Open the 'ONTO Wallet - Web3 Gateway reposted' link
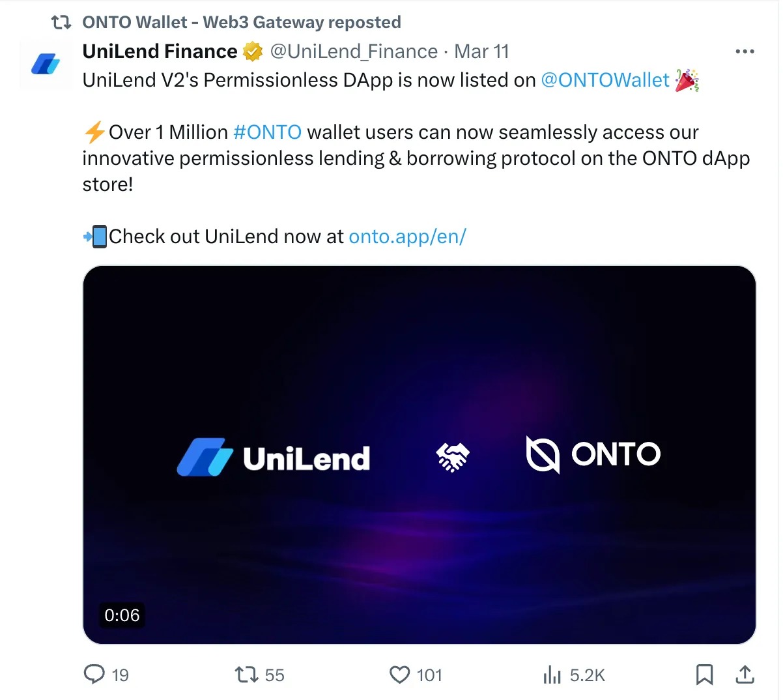This screenshot has height=700, width=783. tap(241, 22)
